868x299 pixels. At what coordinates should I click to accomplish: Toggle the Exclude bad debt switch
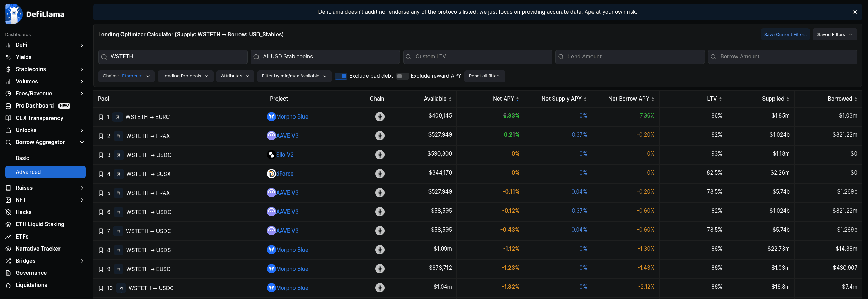tap(341, 76)
